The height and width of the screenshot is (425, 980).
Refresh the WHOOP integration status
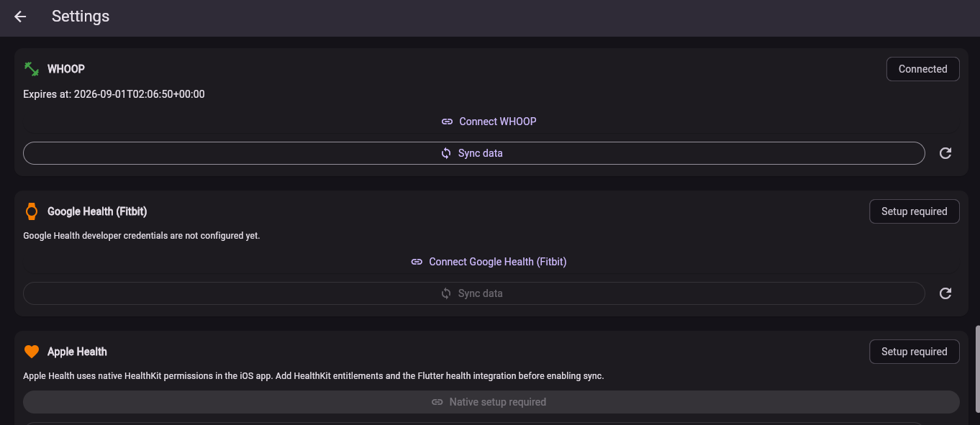[x=945, y=153]
